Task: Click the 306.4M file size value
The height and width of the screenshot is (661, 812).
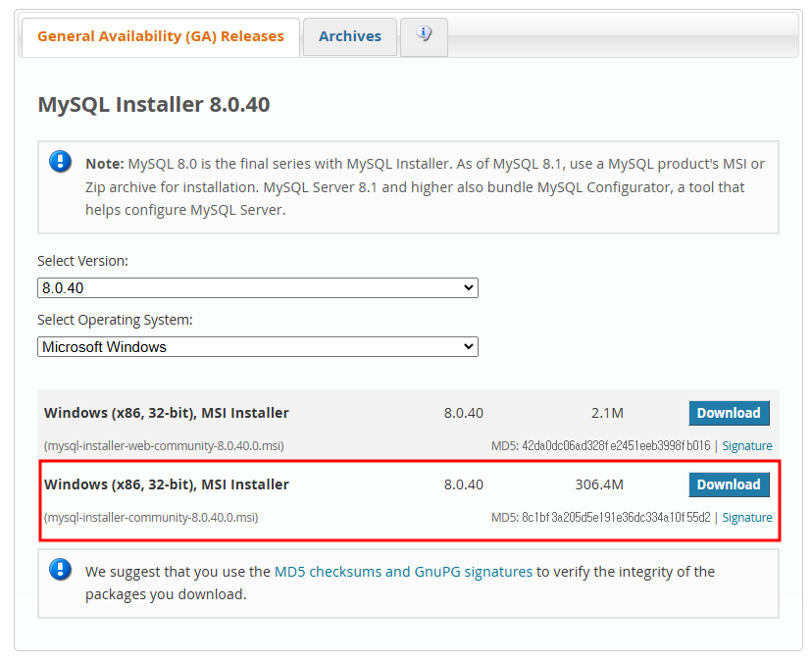Action: (x=599, y=484)
